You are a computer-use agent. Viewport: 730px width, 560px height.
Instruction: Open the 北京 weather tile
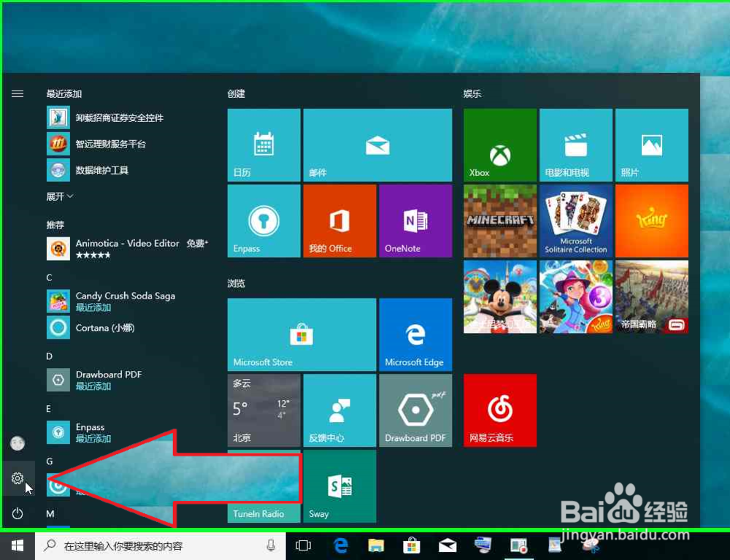(x=264, y=410)
